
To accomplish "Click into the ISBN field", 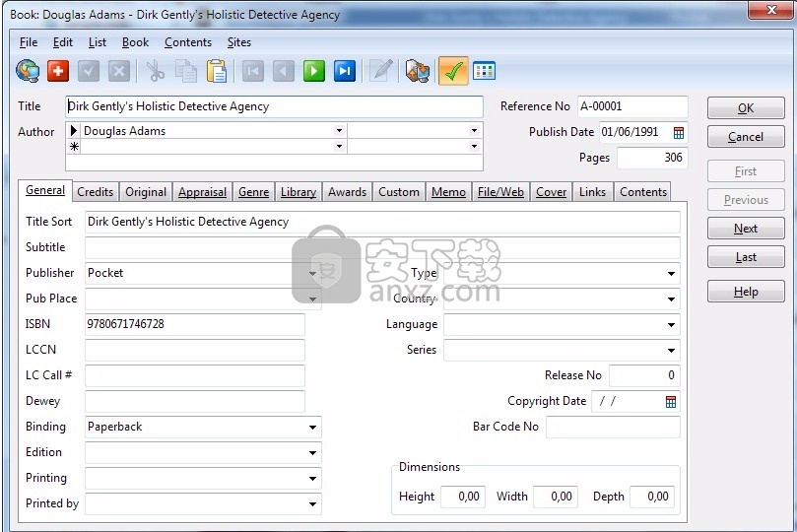I will (x=195, y=324).
